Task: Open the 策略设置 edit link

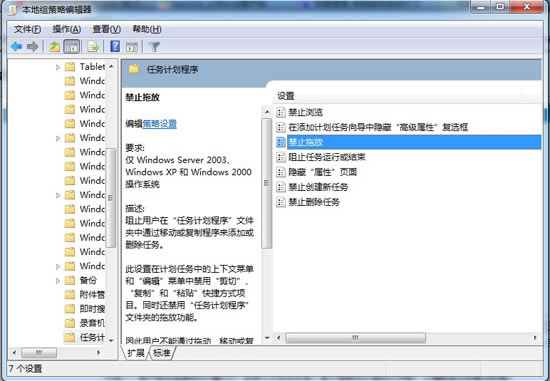Action: [160, 123]
